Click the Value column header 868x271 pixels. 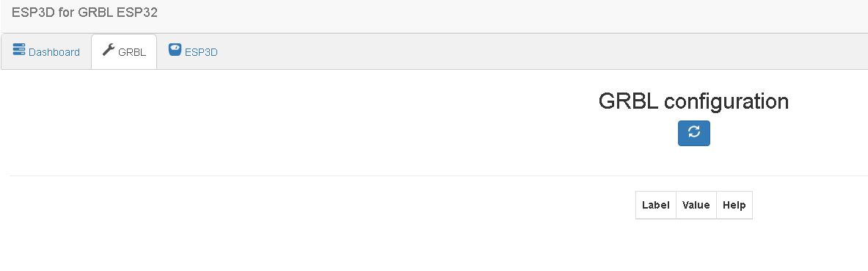coord(696,205)
